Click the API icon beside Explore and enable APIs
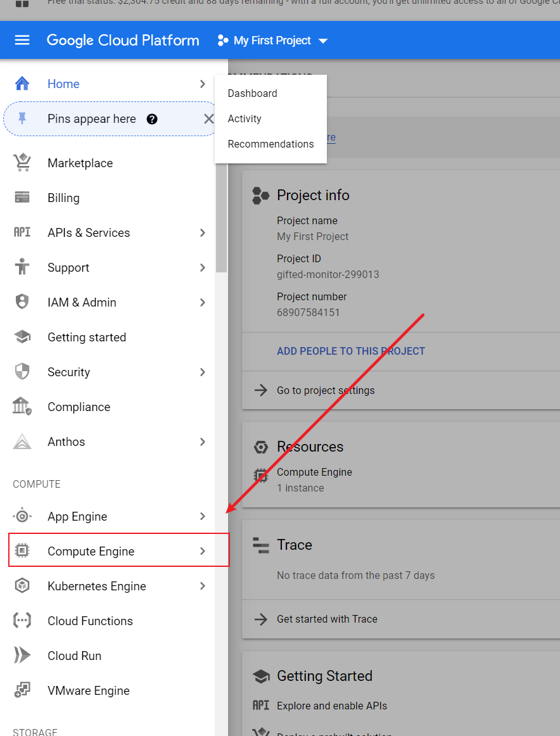The image size is (560, 736). click(x=261, y=705)
